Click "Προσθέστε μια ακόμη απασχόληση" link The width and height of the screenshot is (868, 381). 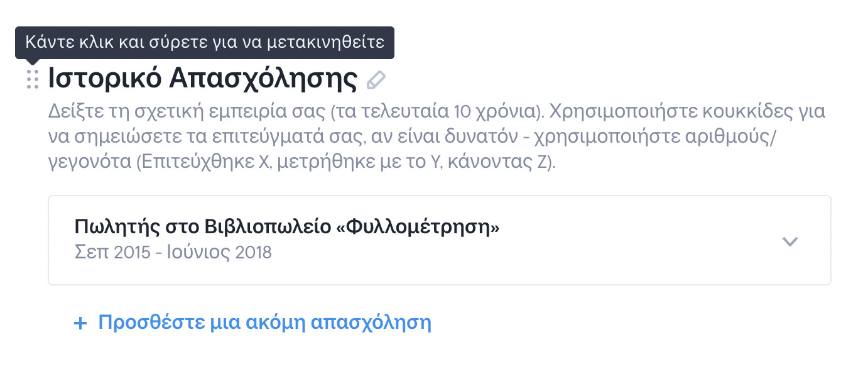click(x=264, y=323)
